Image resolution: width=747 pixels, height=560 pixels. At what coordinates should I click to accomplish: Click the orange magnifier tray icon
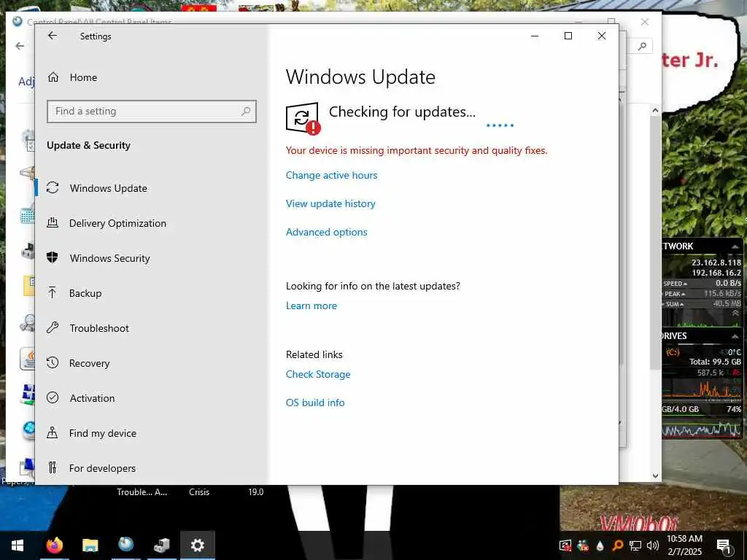pyautogui.click(x=617, y=545)
